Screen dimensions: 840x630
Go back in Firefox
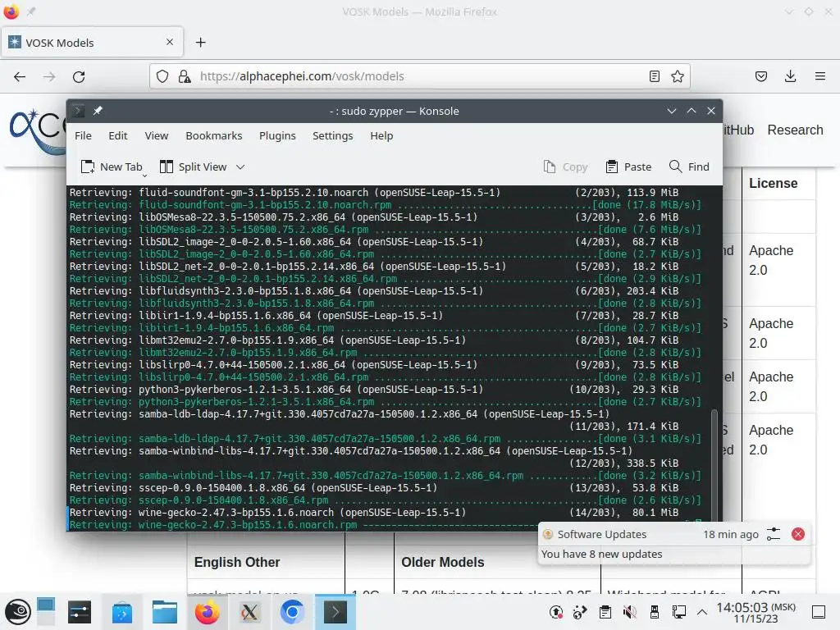[x=20, y=76]
